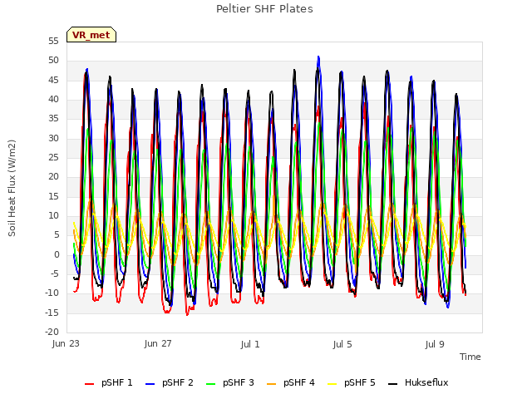
Task: Click the Jul 1 x-axis tick label
Action: [250, 344]
